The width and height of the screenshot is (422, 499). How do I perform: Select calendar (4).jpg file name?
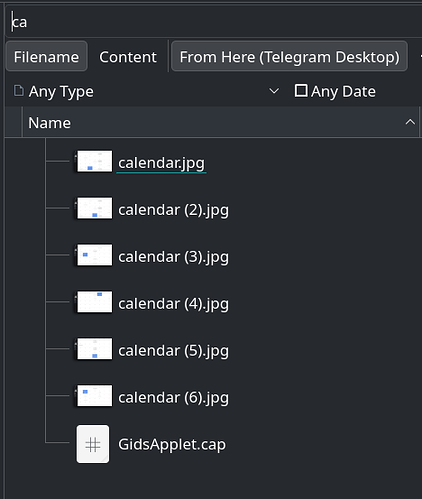[x=173, y=304]
